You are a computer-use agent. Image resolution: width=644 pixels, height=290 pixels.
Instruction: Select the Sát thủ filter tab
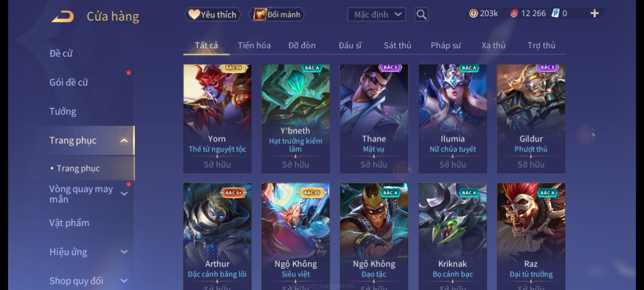[x=397, y=45]
